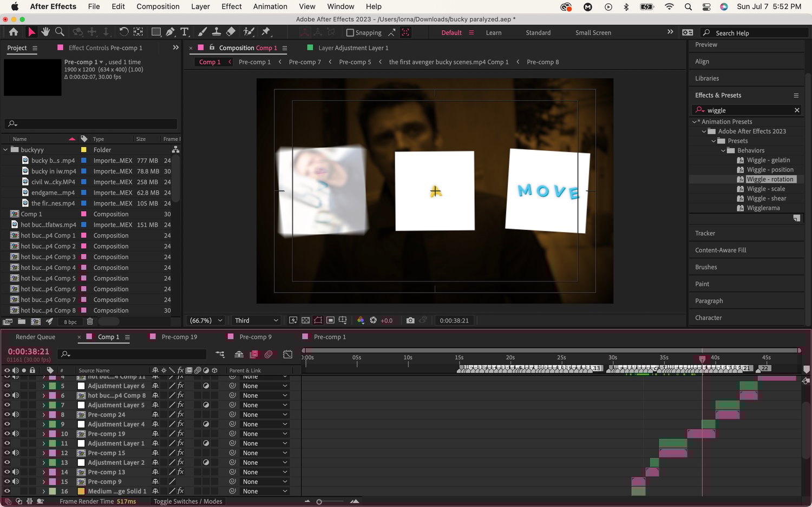Open the Content-Aware Fill panel

coord(721,250)
